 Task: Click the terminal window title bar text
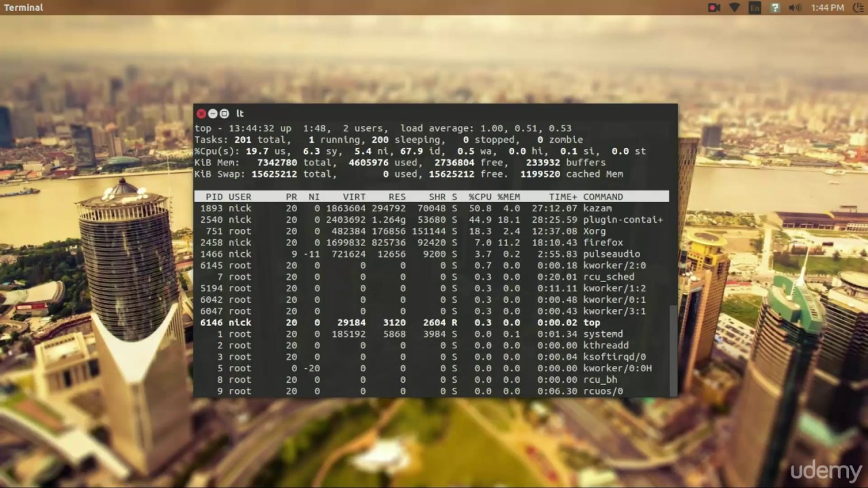click(x=240, y=113)
